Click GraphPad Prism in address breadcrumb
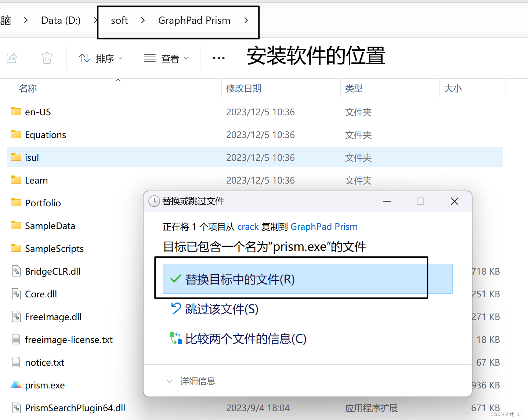This screenshot has width=528, height=420. point(194,20)
